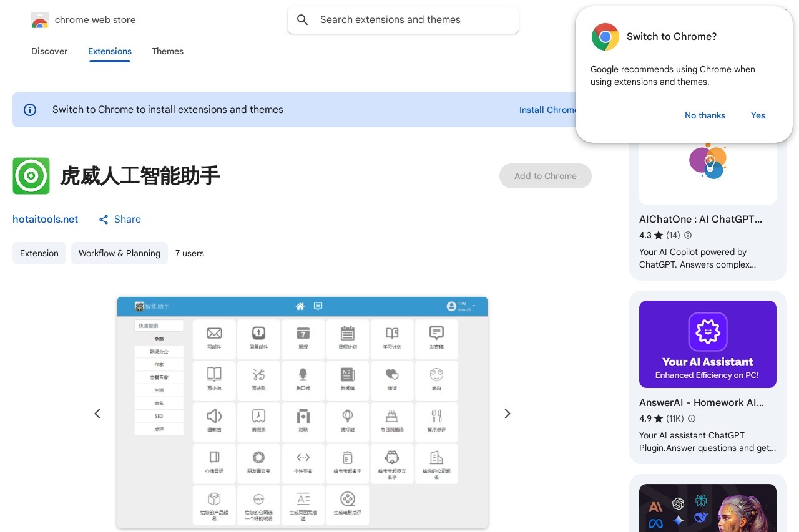Click the info icon beside AIChatOne's 4.3 rating
Viewport: 799px width, 532px height.
tap(688, 235)
